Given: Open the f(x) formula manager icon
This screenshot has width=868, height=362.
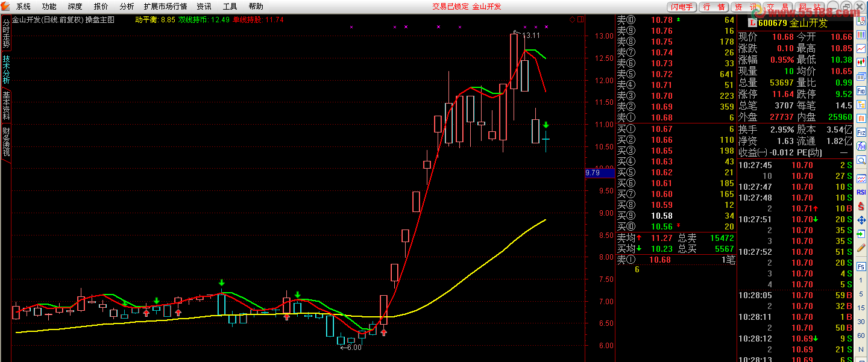Looking at the screenshot, I should click(x=861, y=146).
